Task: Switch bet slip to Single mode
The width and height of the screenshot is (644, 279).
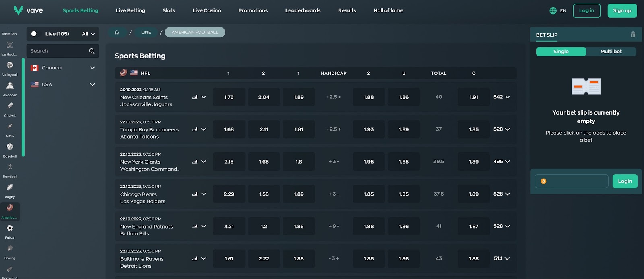Action: tap(561, 52)
